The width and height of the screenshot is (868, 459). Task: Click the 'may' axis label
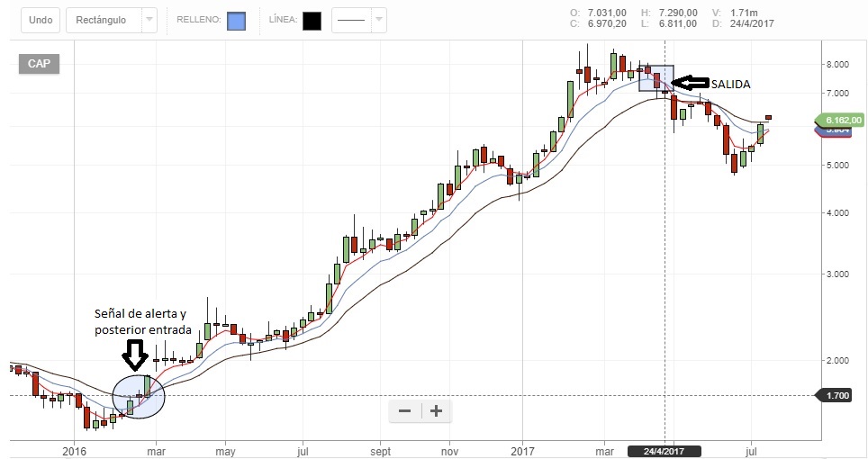tap(225, 451)
